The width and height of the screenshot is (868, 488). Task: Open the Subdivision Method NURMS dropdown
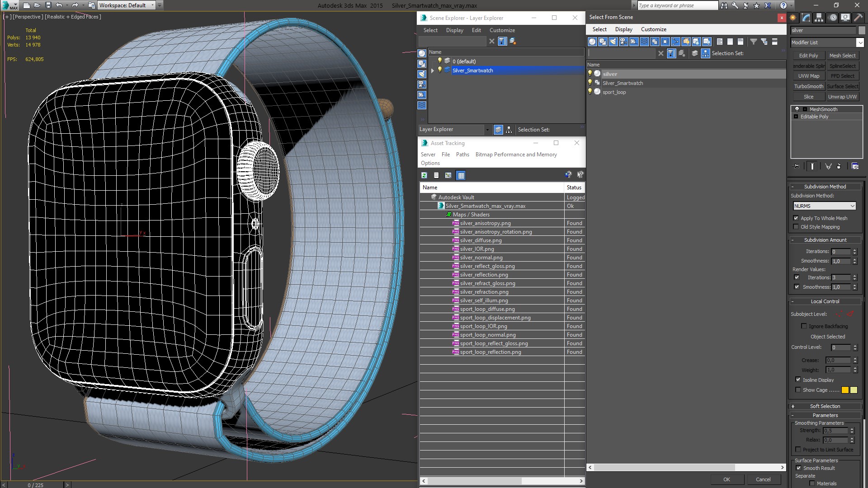(825, 206)
